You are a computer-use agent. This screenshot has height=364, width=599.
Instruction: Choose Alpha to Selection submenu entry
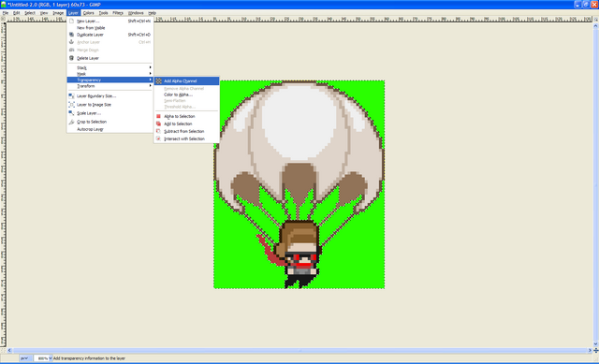187,116
